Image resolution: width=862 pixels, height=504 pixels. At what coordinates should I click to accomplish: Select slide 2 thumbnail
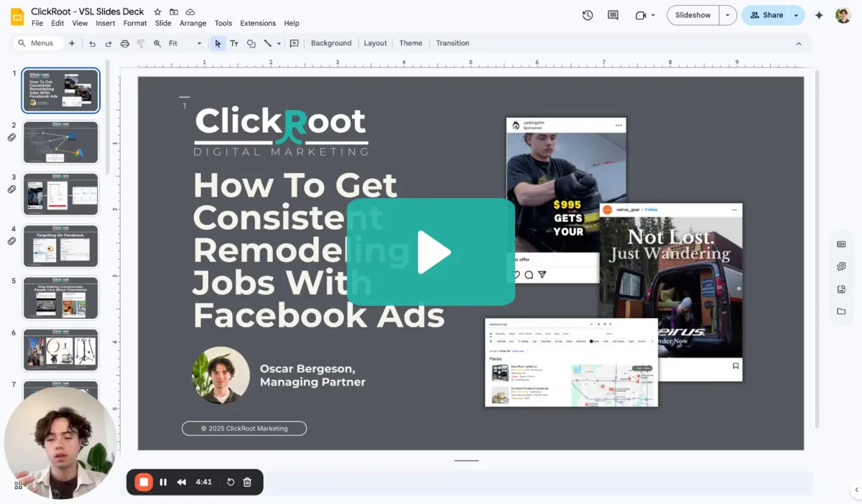pyautogui.click(x=60, y=142)
